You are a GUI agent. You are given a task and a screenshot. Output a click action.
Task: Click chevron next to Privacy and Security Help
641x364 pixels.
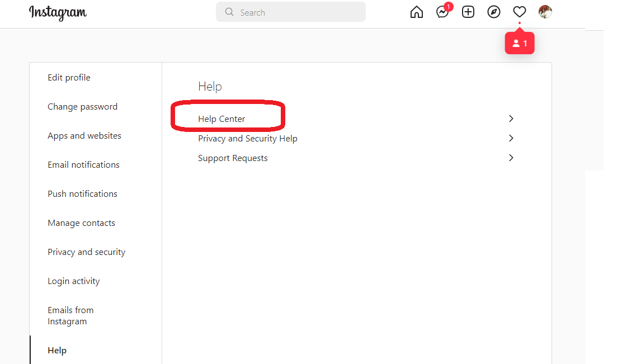511,138
